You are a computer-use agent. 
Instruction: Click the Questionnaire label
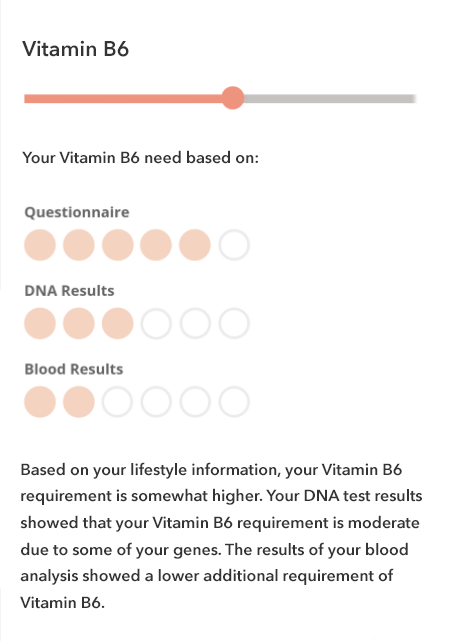[77, 213]
